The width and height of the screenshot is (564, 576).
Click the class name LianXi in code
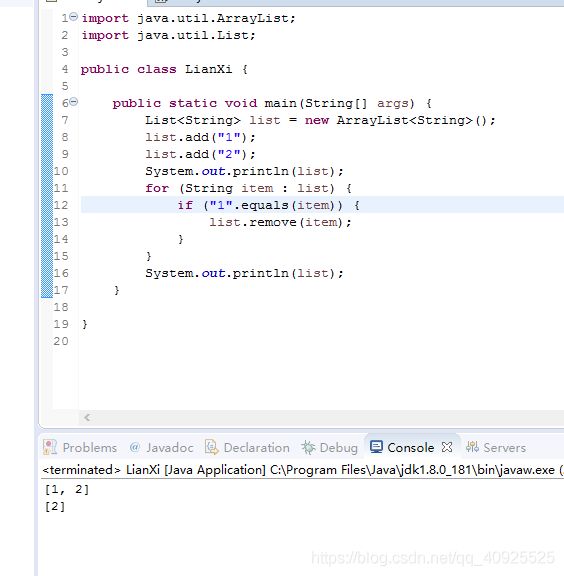tap(208, 69)
